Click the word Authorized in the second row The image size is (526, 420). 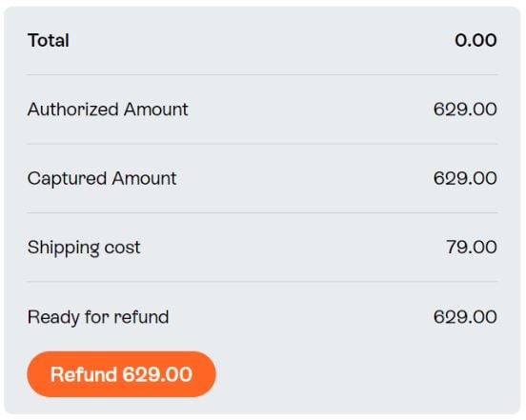[x=72, y=110]
